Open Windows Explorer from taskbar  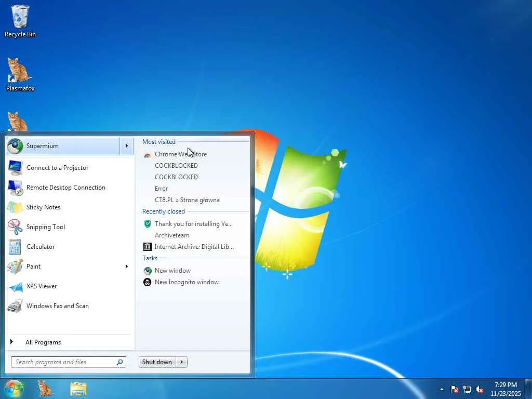78,389
